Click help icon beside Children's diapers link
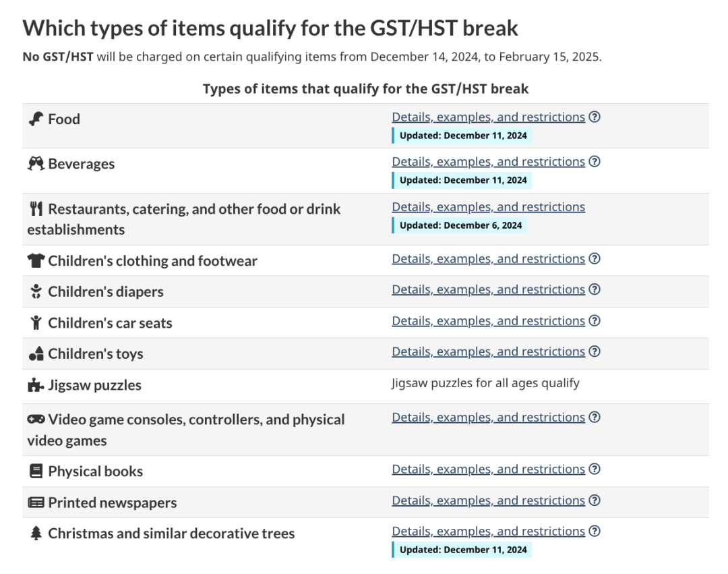The height and width of the screenshot is (574, 728). [595, 289]
